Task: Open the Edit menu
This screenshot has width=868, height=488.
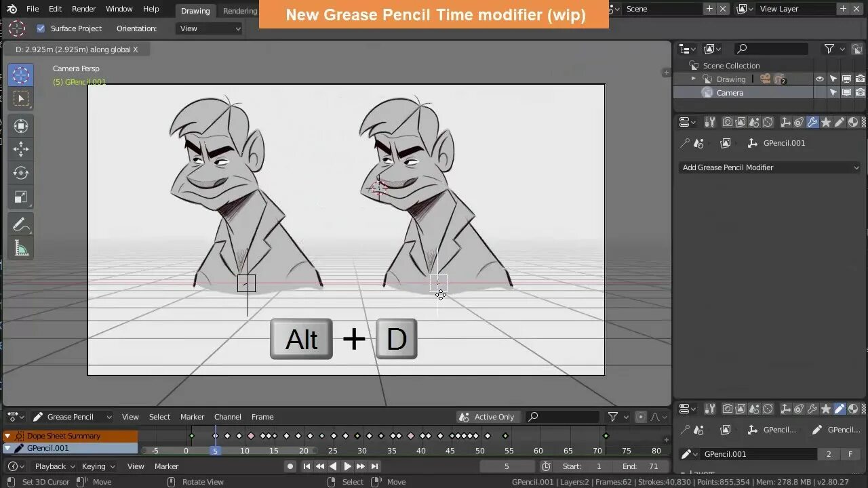Action: 55,9
